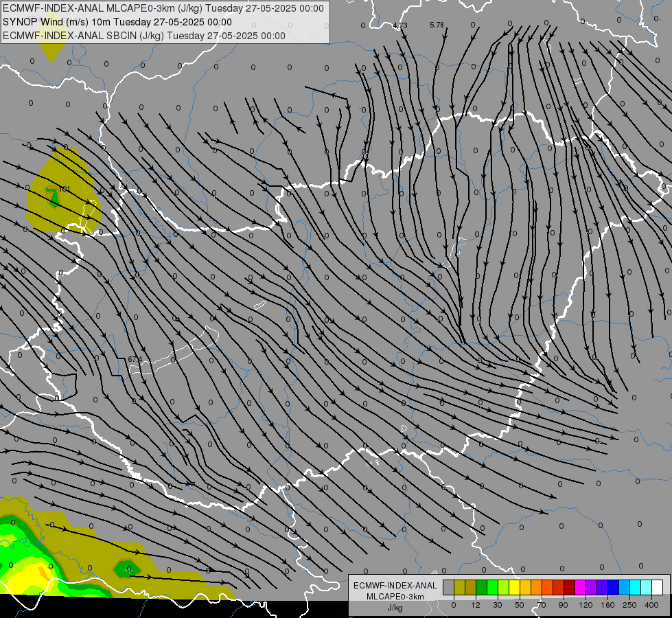
Task: Click the J/kg unit label in legend
Action: click(395, 608)
